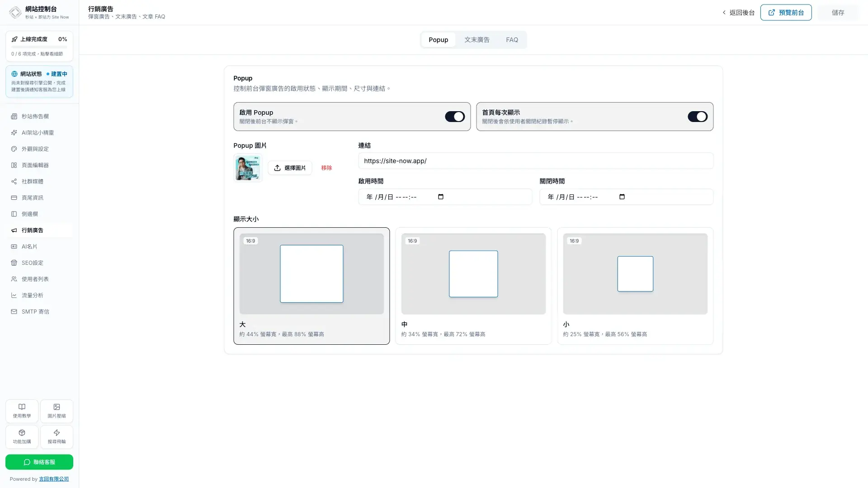868x488 pixels.
Task: Toggle the 啟用 Popup switch
Action: point(455,117)
